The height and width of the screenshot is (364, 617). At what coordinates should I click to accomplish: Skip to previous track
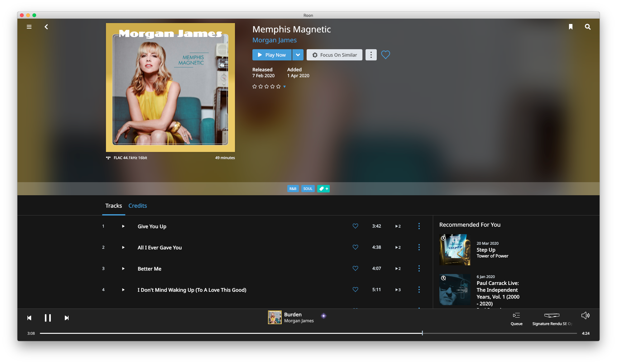coord(29,318)
